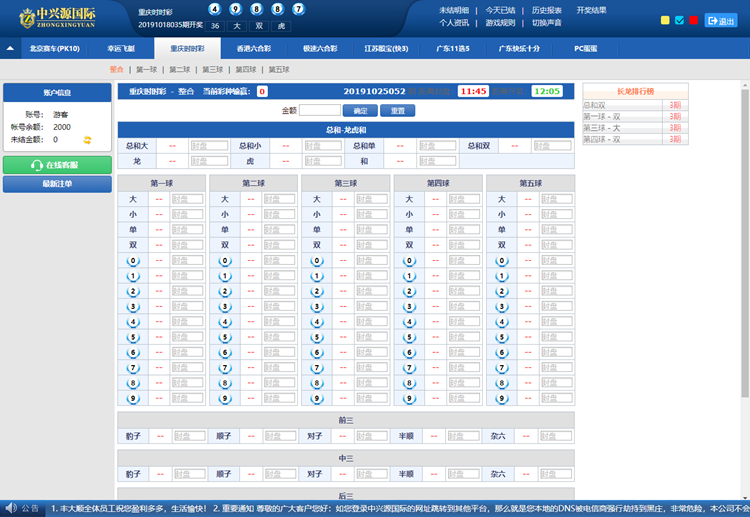This screenshot has height=517, width=750.
Task: Click the 公告 announcement speaker icon
Action: click(x=10, y=508)
